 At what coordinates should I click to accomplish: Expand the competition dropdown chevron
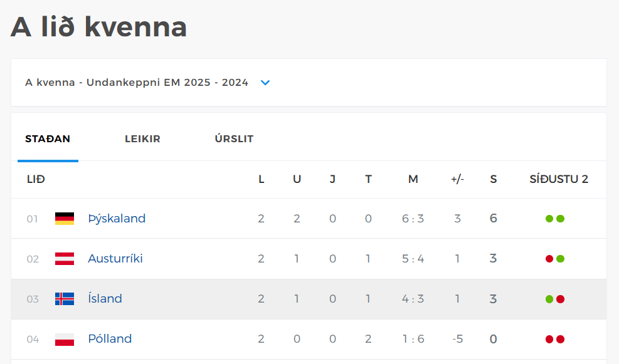[x=265, y=83]
